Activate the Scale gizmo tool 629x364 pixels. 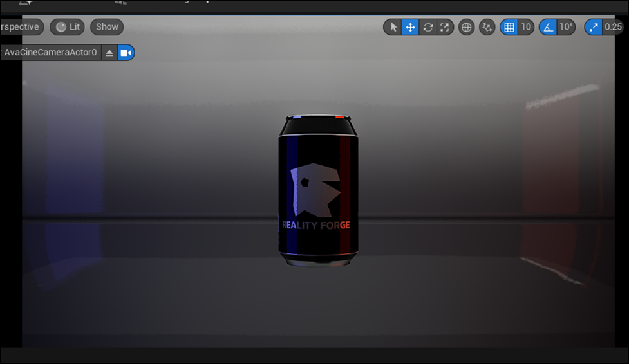point(445,27)
